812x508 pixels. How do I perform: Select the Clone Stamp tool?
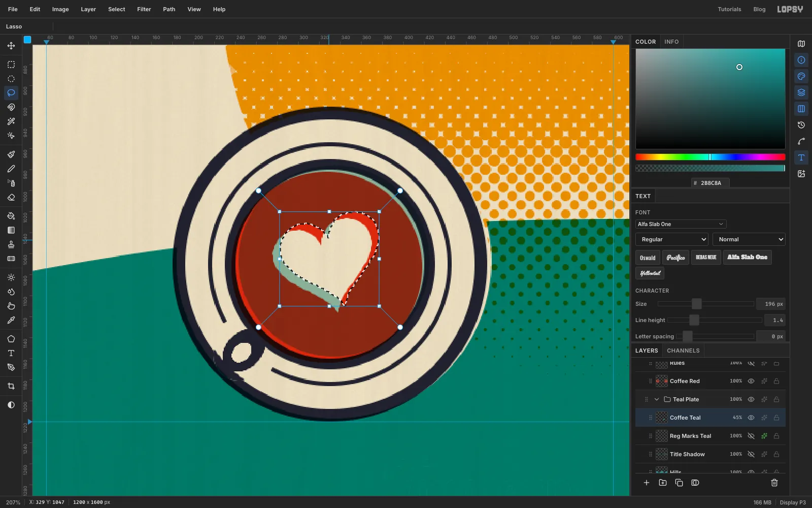[11, 244]
